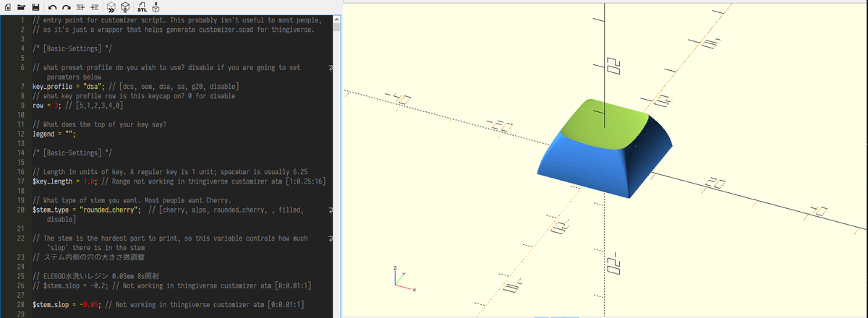This screenshot has width=868, height=318.
Task: Click the scroll up arrow in the editor
Action: point(337,20)
